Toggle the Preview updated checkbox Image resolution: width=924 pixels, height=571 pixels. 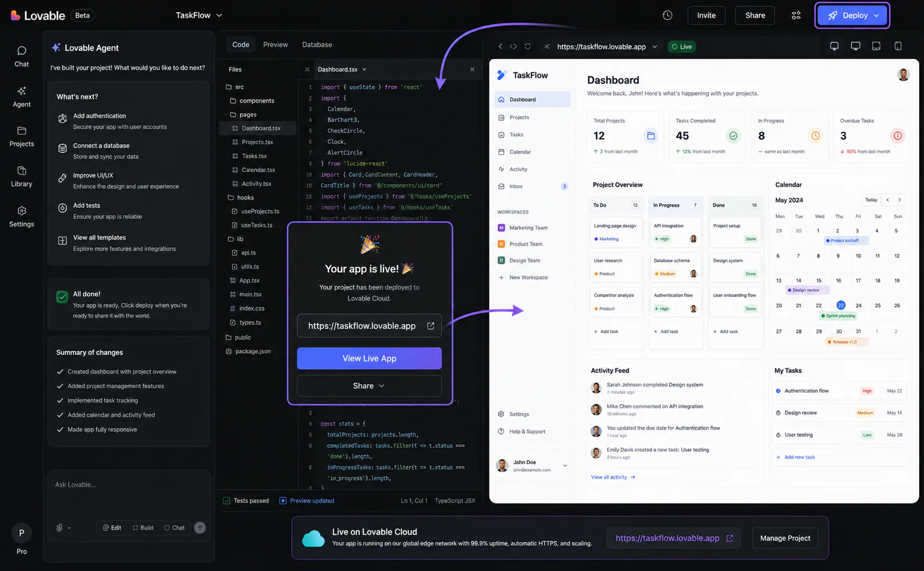click(283, 501)
